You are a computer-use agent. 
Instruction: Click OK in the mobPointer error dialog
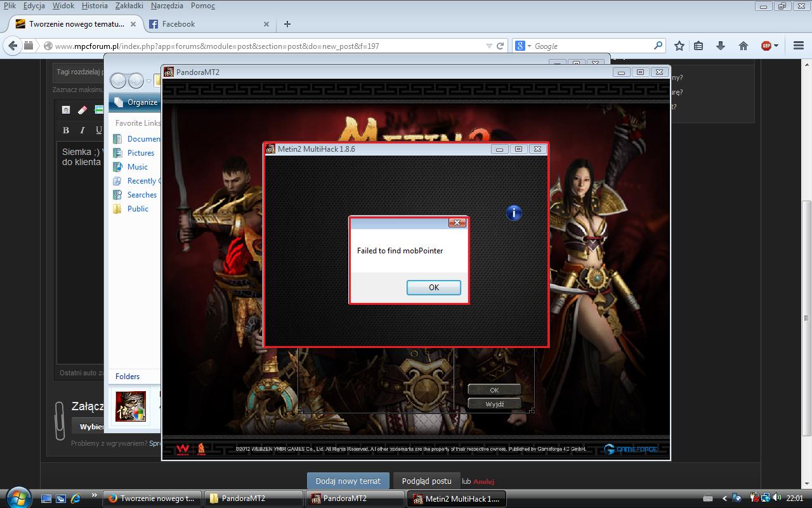[434, 288]
